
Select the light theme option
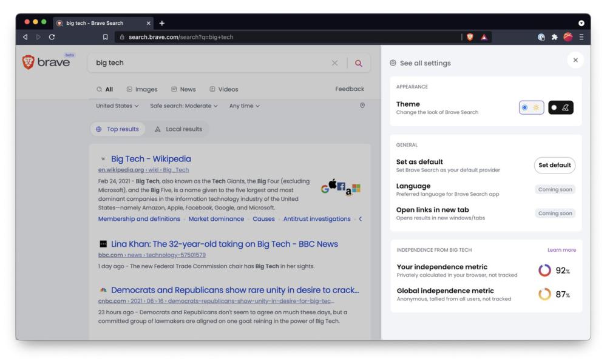click(x=531, y=107)
